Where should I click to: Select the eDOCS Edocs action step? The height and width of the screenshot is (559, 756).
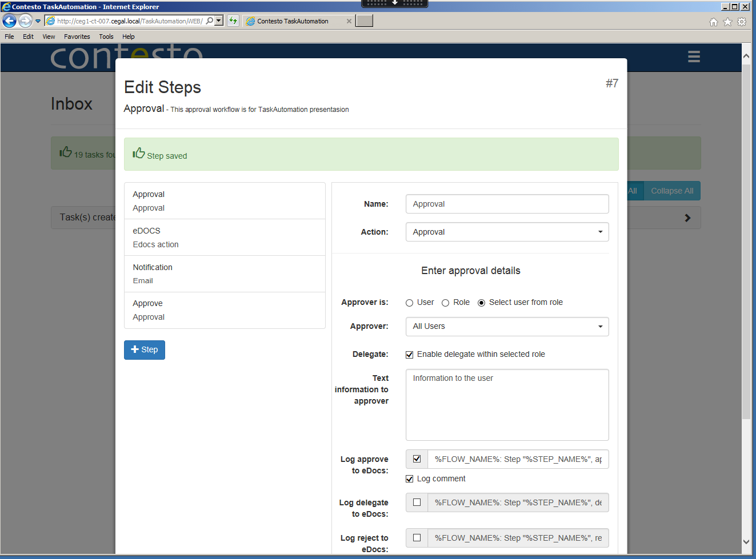[x=225, y=238]
